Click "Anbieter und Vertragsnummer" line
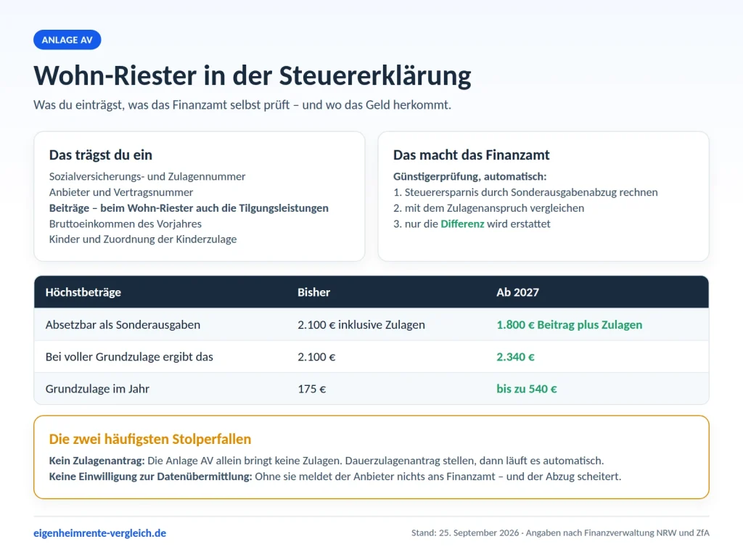The width and height of the screenshot is (743, 560). tap(121, 192)
